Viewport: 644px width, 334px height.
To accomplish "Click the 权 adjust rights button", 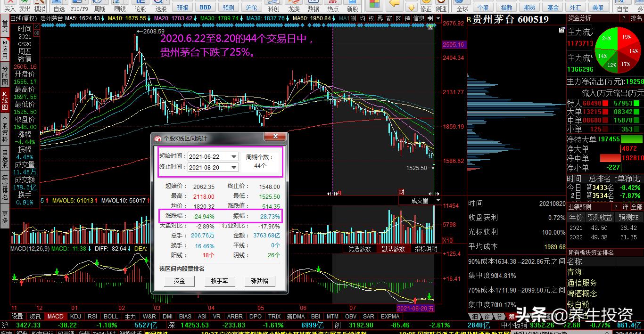I will tap(371, 18).
